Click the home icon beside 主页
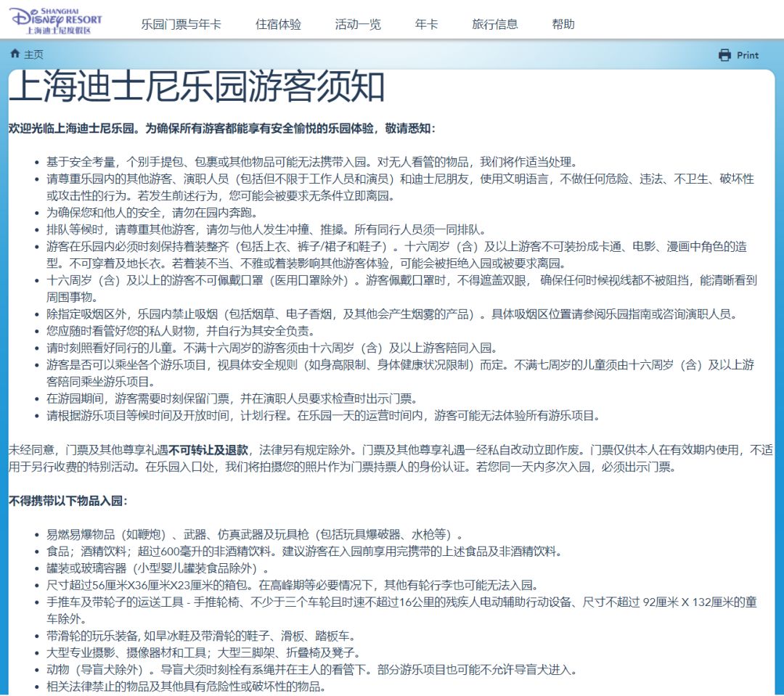Viewport: 784px width, 696px height. (15, 54)
